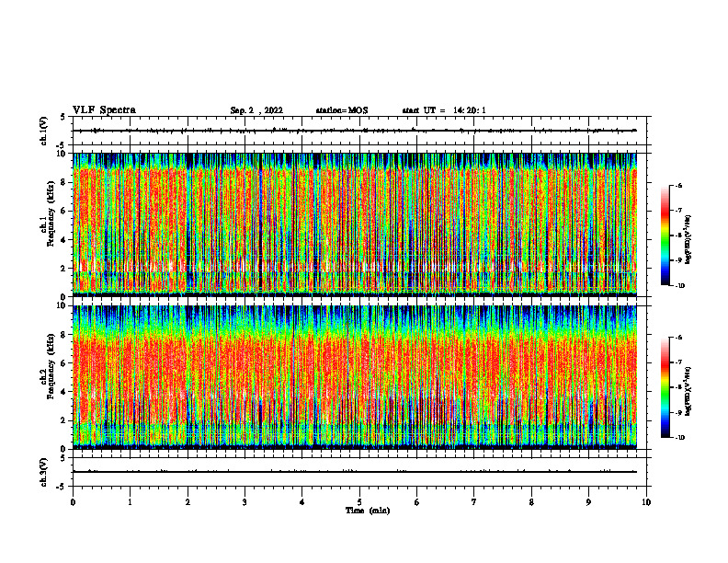Click the "station=MOS" label
The width and height of the screenshot is (728, 563).
(342, 110)
